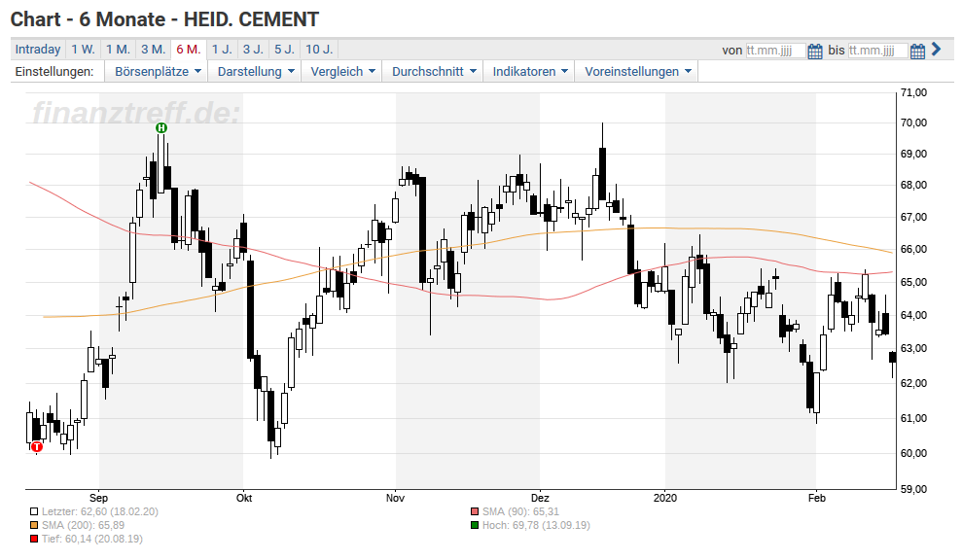Image resolution: width=962 pixels, height=560 pixels.
Task: Click 'Hoch: 69,78 (13.09.19)' legend text
Action: (x=536, y=525)
